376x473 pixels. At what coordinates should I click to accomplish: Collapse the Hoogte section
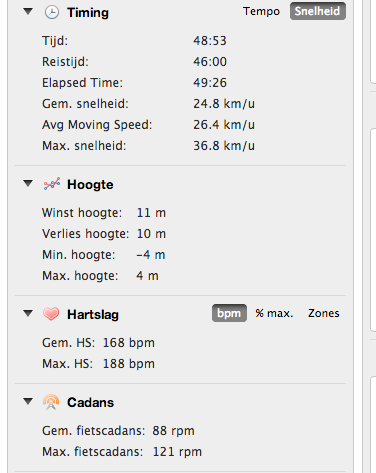(28, 183)
